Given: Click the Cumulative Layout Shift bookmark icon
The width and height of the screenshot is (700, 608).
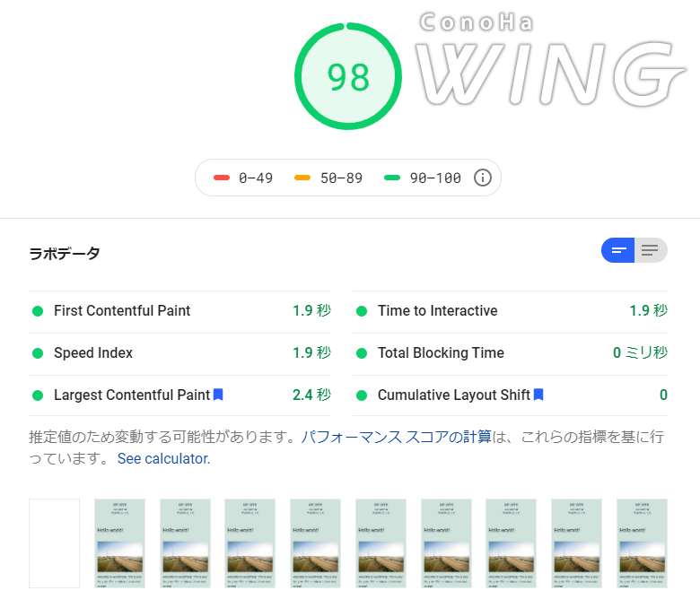Looking at the screenshot, I should click(538, 395).
